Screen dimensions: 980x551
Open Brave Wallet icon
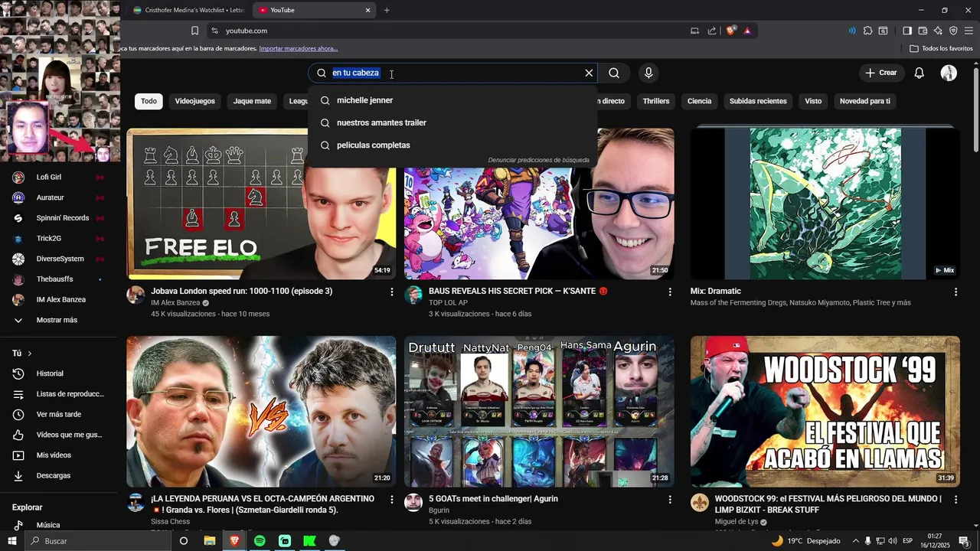coord(923,31)
